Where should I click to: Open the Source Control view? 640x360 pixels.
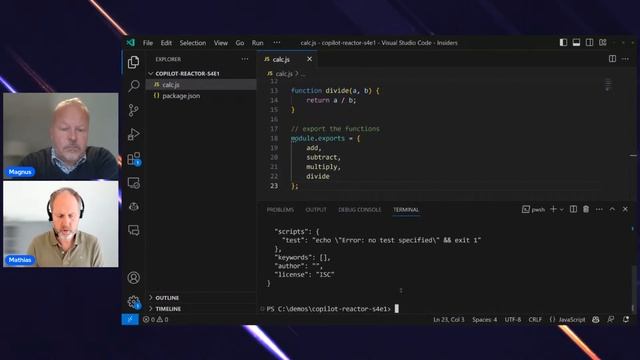133,110
